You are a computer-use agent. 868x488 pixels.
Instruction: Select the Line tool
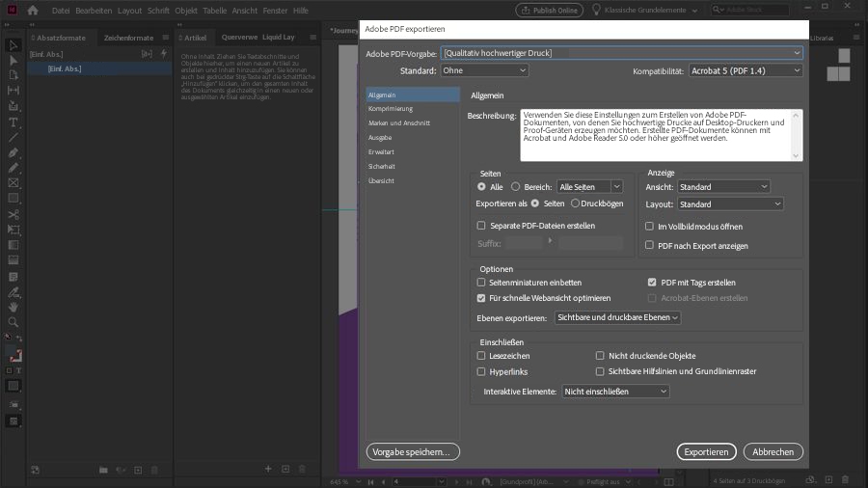(x=14, y=137)
